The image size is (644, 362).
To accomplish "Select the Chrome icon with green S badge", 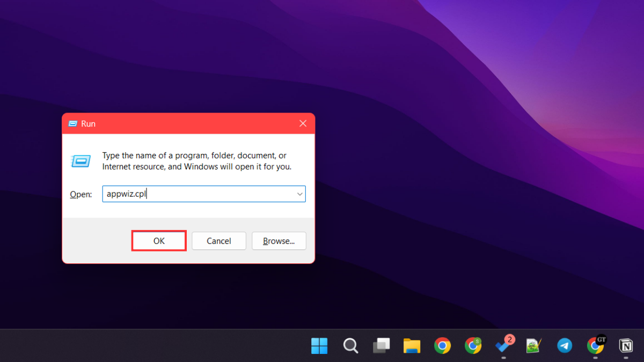I will [x=473, y=346].
